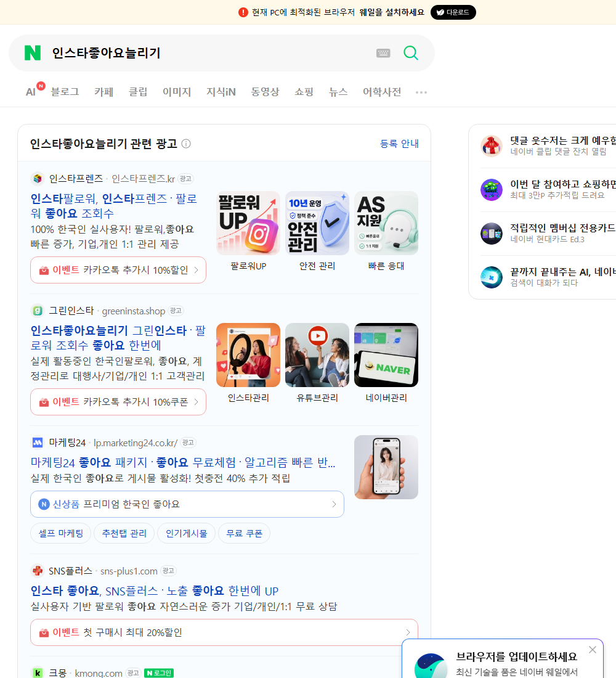
Task: Open the 네이버관리 thumbnail
Action: point(386,355)
